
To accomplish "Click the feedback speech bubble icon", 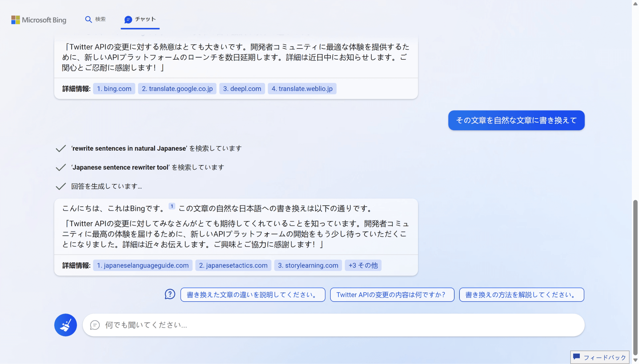I will pos(577,357).
